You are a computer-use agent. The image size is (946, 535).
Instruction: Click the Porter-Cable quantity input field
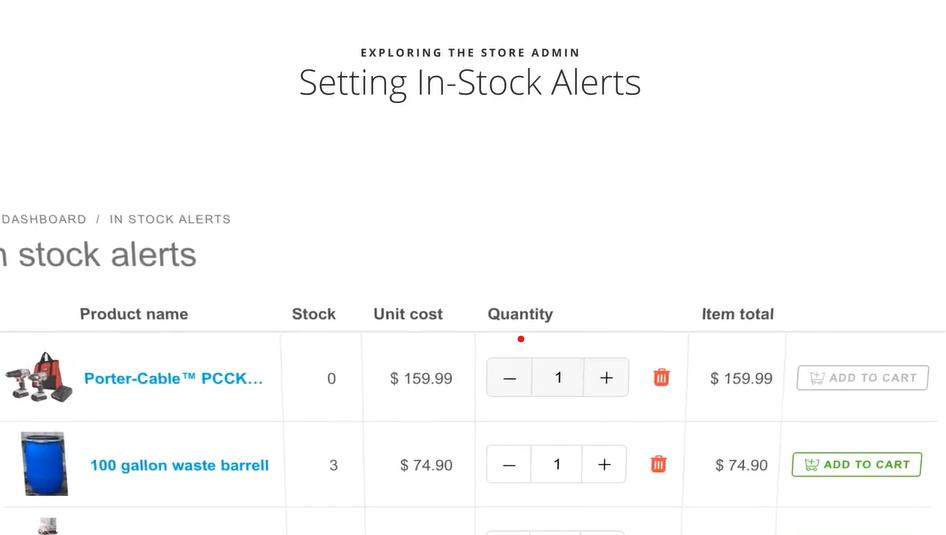pos(558,378)
